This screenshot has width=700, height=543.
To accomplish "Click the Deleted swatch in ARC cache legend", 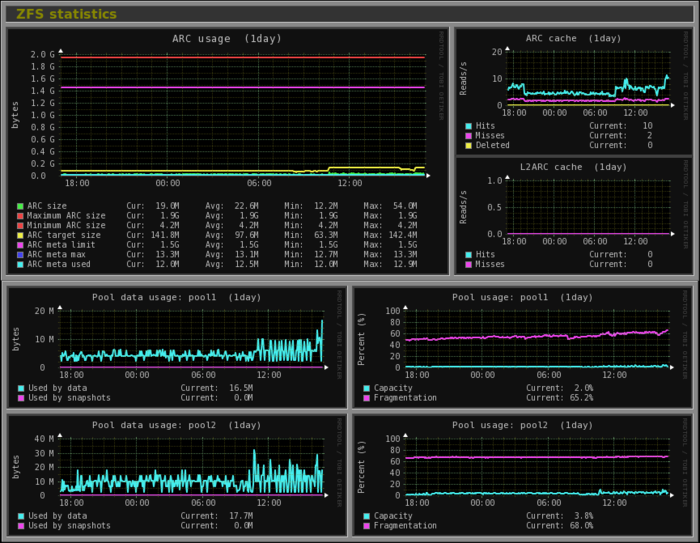I will [x=468, y=145].
